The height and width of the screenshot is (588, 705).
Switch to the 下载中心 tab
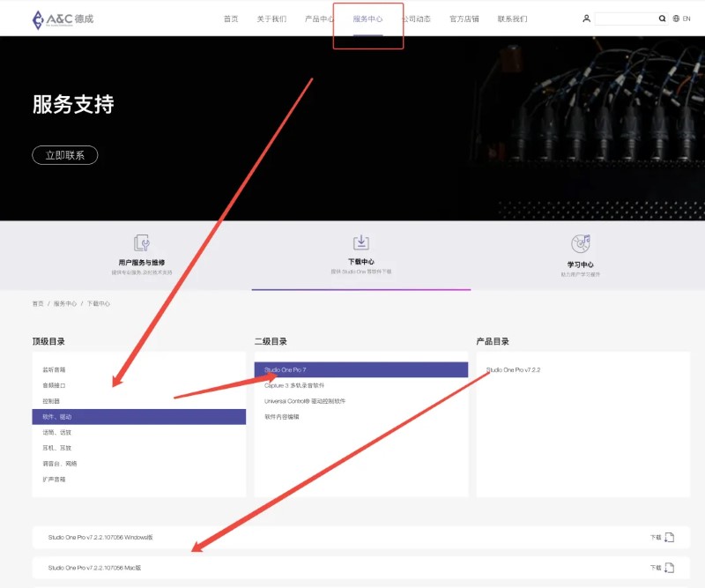361,254
